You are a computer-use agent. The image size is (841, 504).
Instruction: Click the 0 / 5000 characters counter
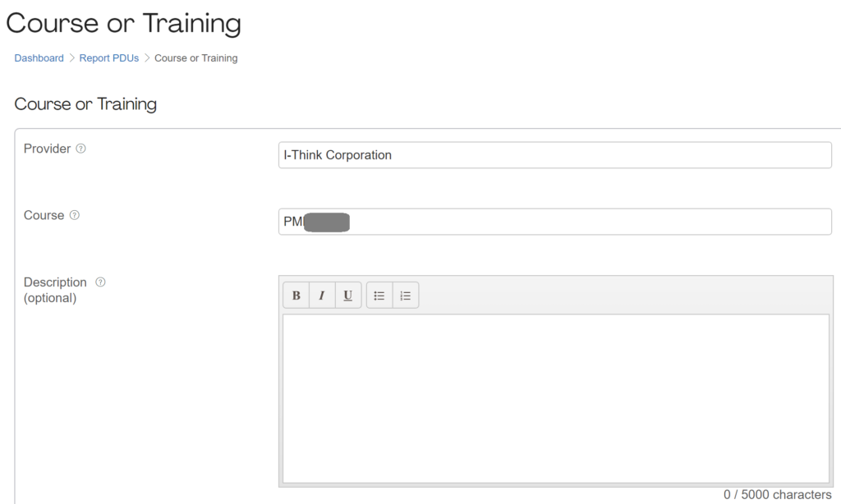tap(777, 494)
